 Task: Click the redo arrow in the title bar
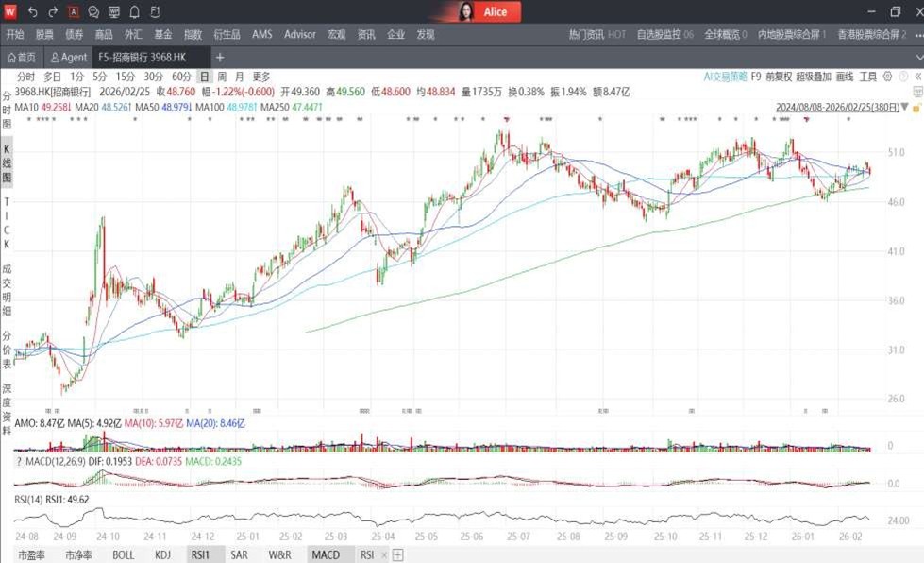click(53, 12)
